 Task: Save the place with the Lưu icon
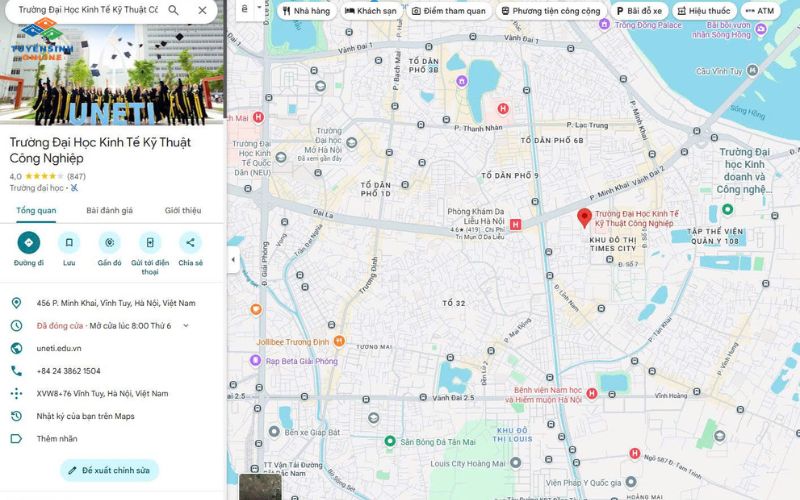point(69,243)
